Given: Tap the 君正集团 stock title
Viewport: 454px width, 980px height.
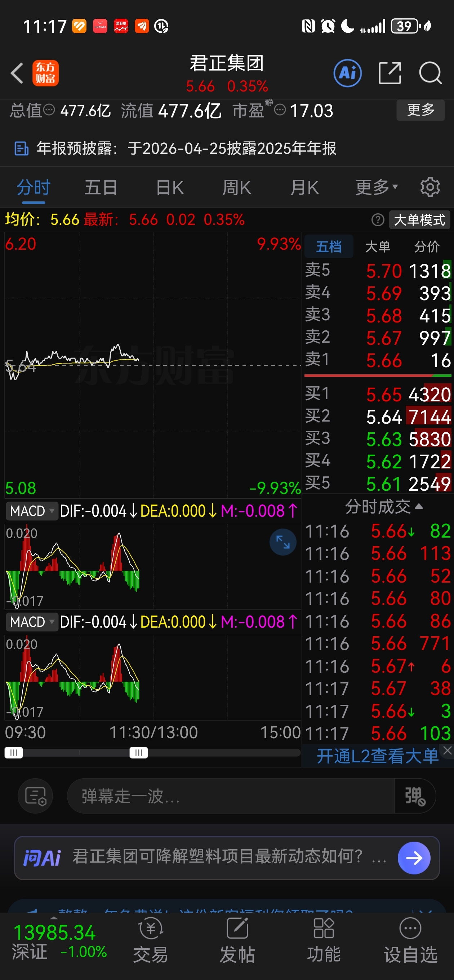Looking at the screenshot, I should point(227,63).
